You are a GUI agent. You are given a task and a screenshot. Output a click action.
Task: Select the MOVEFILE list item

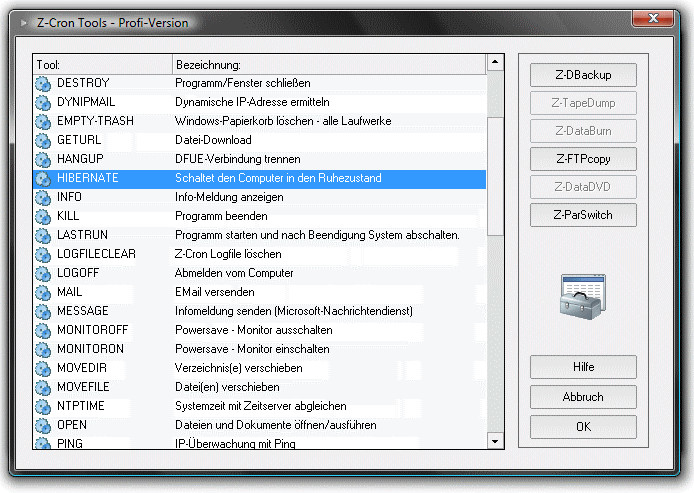pyautogui.click(x=259, y=387)
